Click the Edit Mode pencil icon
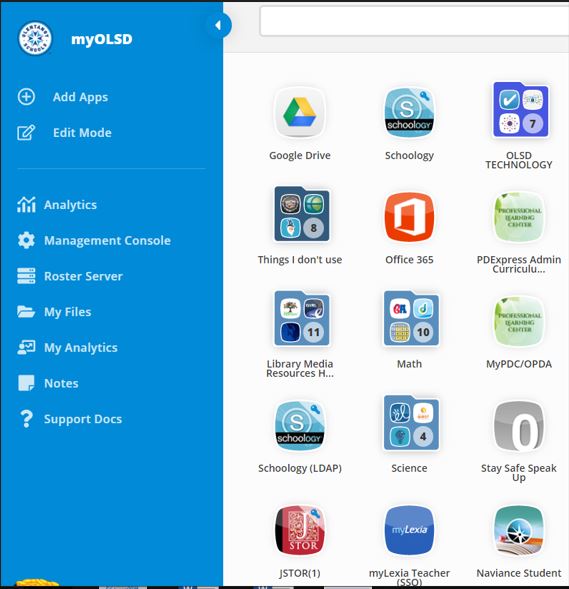 click(x=26, y=133)
